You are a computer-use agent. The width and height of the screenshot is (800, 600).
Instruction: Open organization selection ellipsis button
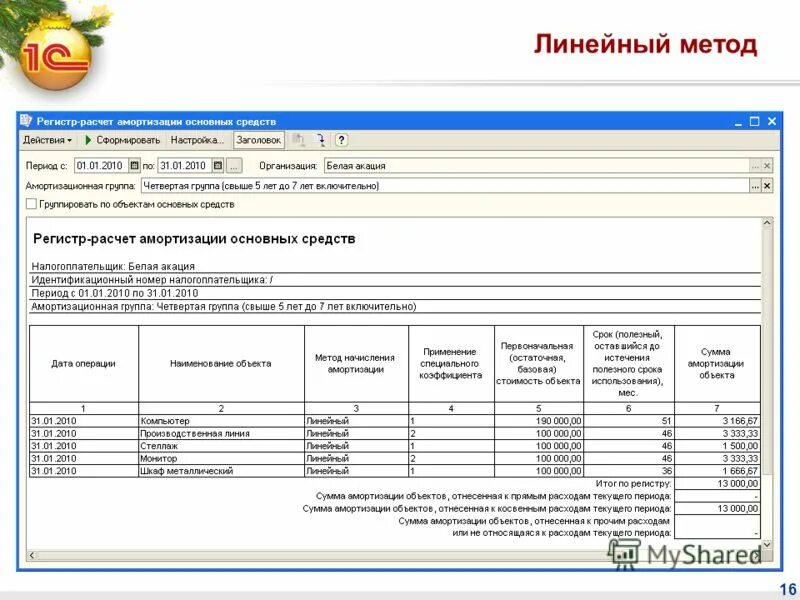tap(755, 166)
